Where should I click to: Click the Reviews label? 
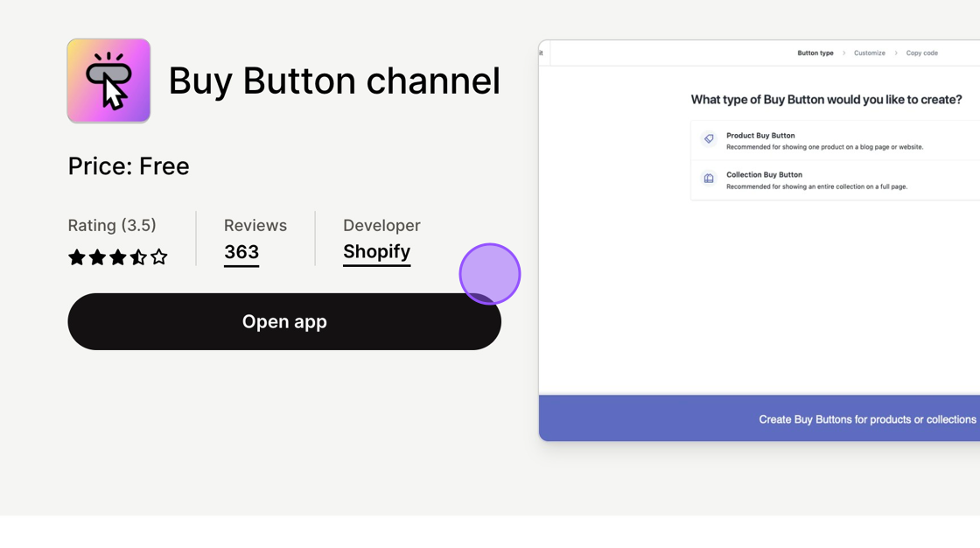255,225
